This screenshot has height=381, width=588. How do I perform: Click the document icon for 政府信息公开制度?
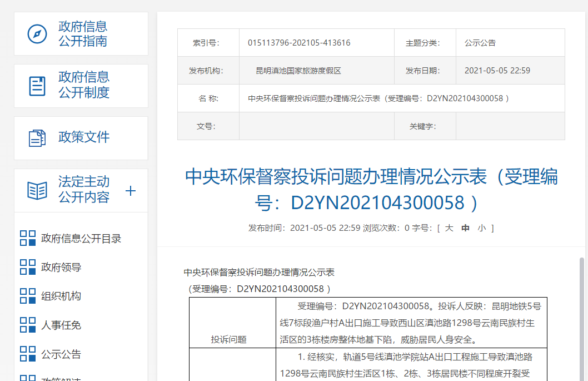pos(37,86)
